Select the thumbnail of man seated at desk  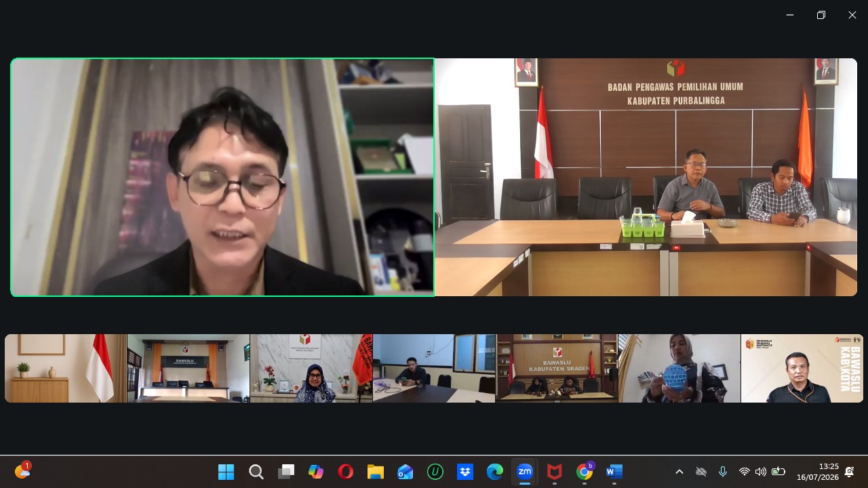click(x=434, y=368)
